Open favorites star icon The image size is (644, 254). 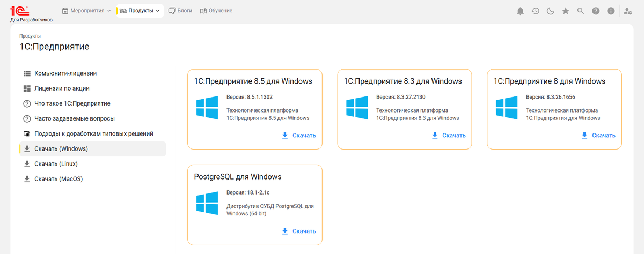565,11
